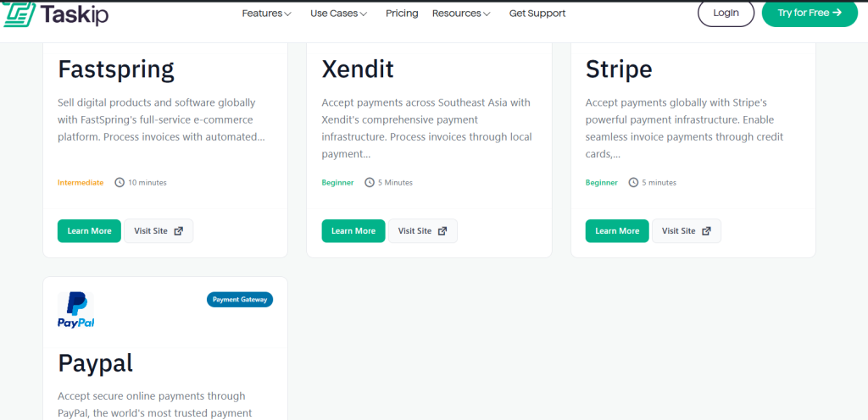Click the Payment Gateway badge on Paypal card
The image size is (868, 420).
239,299
